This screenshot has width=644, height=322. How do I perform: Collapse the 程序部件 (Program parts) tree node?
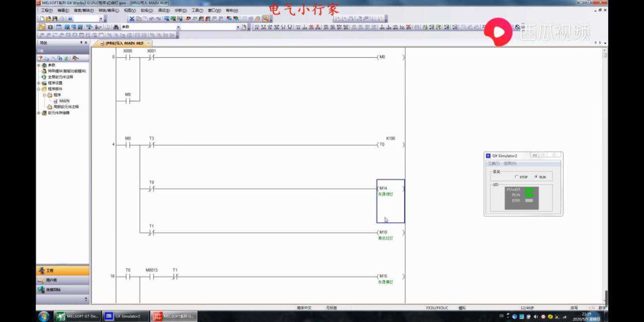click(x=38, y=89)
